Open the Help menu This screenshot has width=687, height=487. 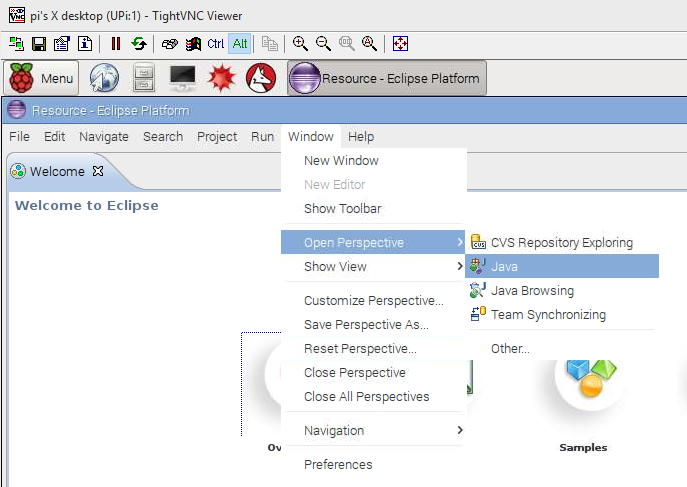tap(361, 137)
